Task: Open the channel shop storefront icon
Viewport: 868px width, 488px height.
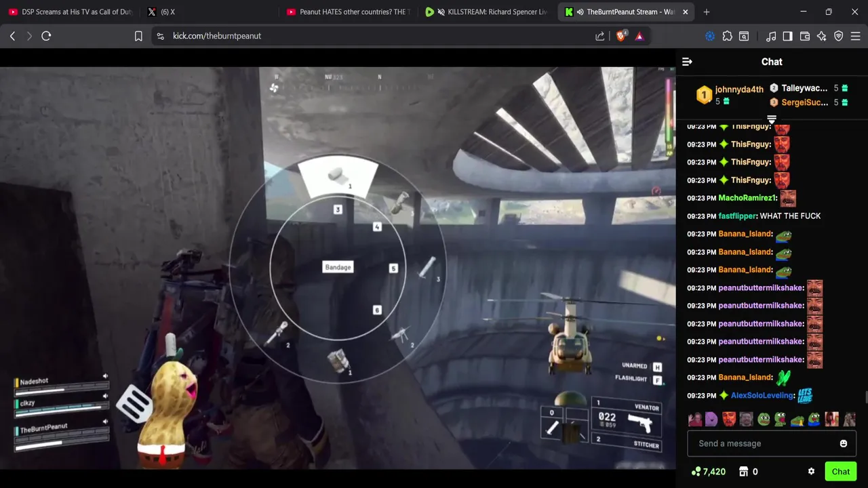Action: (743, 472)
